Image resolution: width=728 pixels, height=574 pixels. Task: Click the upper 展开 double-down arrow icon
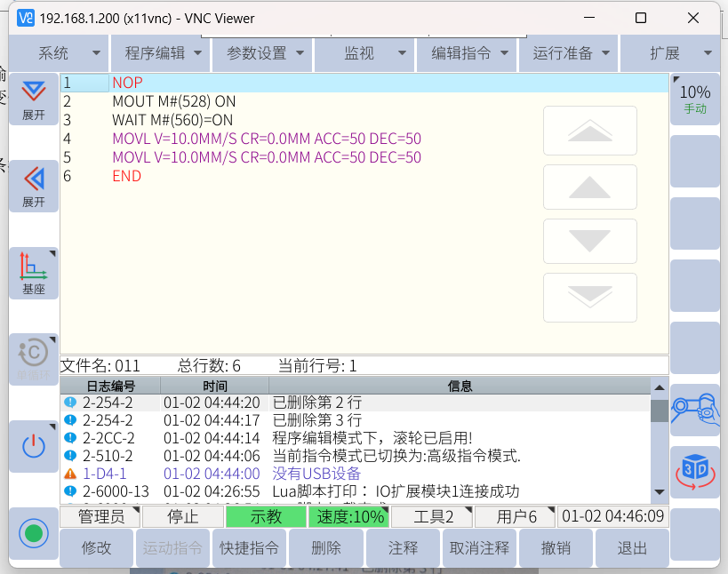pyautogui.click(x=34, y=99)
